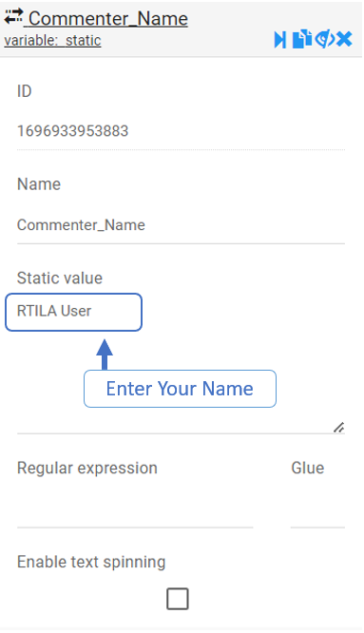
Task: Enable the text spinning checkbox
Action: pos(178,599)
